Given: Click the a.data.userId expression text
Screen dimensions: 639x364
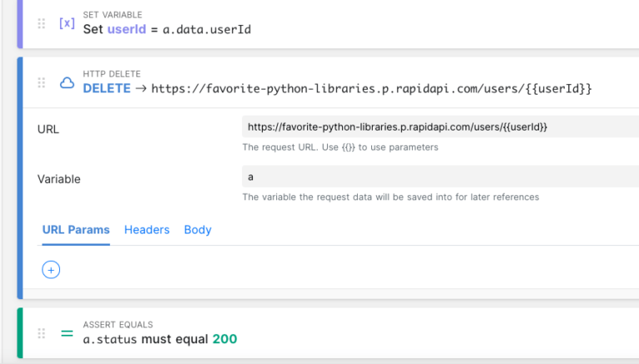Looking at the screenshot, I should click(x=206, y=30).
